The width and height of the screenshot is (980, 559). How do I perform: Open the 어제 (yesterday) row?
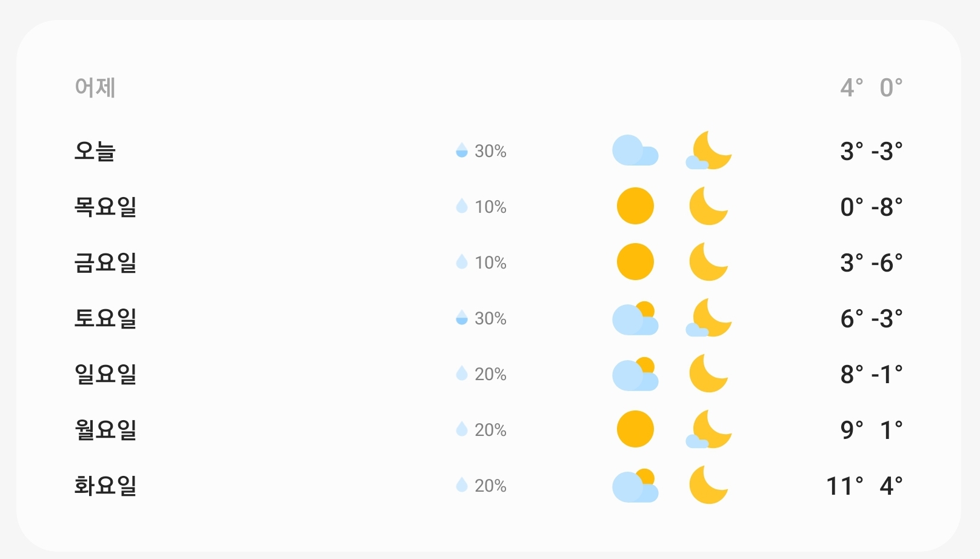(x=95, y=88)
